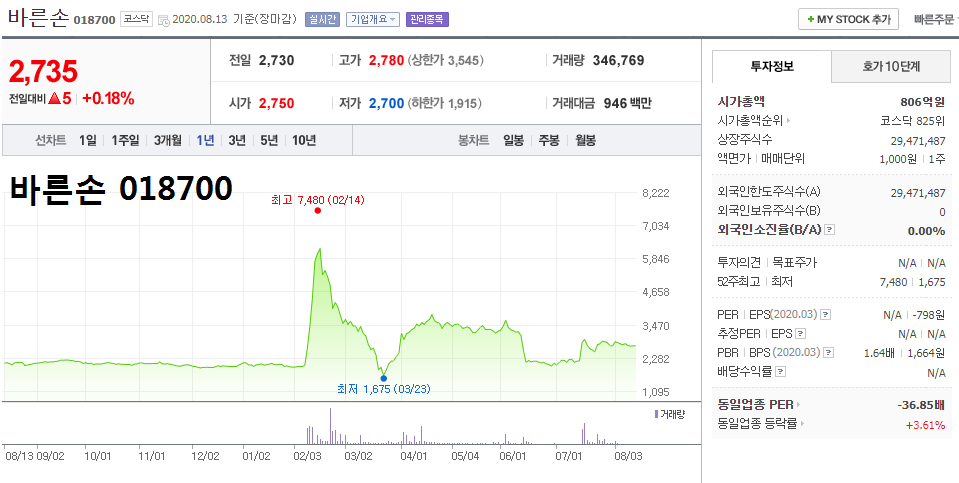959x483 pixels.
Task: Select the 1주일 line chart period
Action: (x=125, y=141)
